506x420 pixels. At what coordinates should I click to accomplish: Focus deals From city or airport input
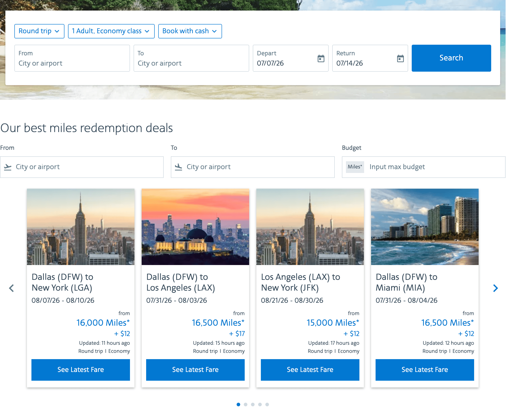pos(82,167)
